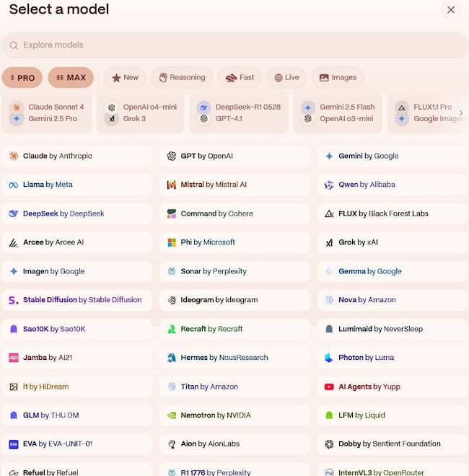This screenshot has height=476, width=469.
Task: Open Aion by AionLabs
Action: coord(234,444)
